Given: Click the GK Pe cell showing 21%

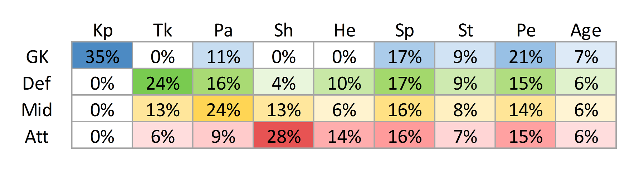Looking at the screenshot, I should (526, 55).
